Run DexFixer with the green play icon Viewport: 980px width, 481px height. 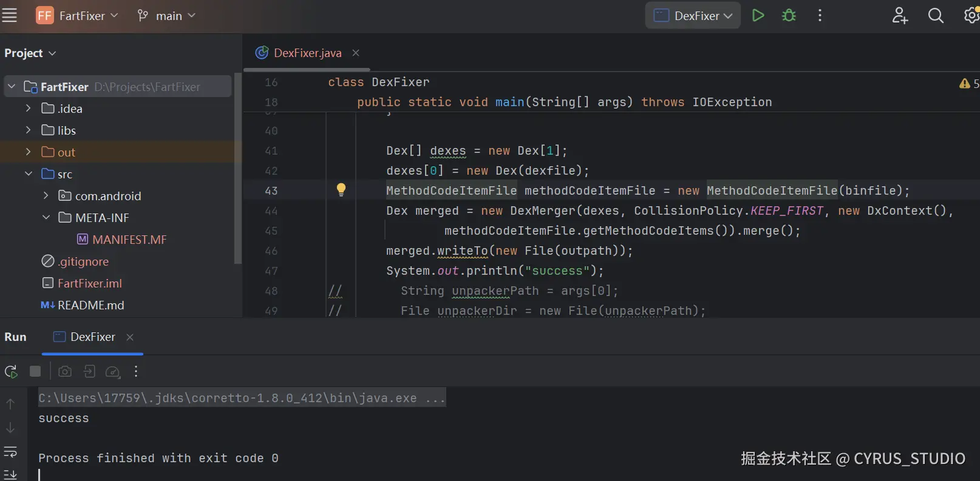click(758, 15)
